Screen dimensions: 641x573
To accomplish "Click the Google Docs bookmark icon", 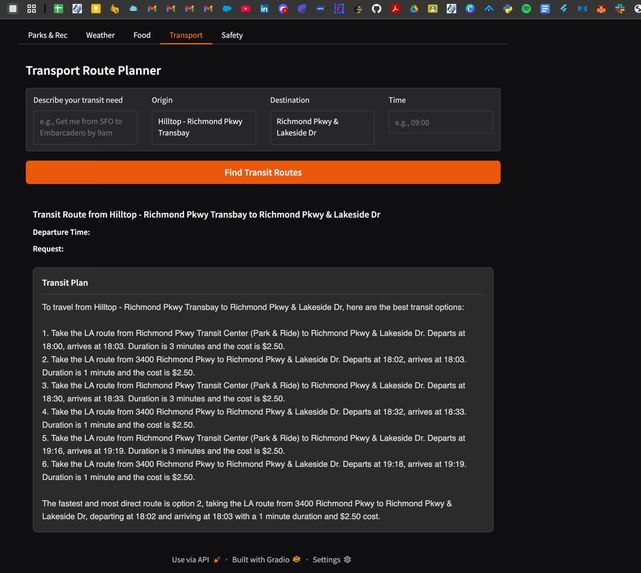I will (545, 9).
